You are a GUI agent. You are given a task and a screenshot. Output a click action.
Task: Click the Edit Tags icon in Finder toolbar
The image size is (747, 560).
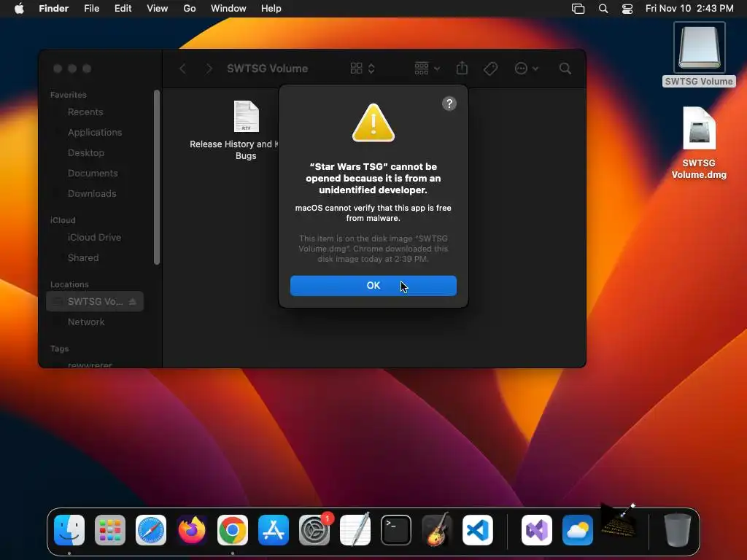coord(491,69)
